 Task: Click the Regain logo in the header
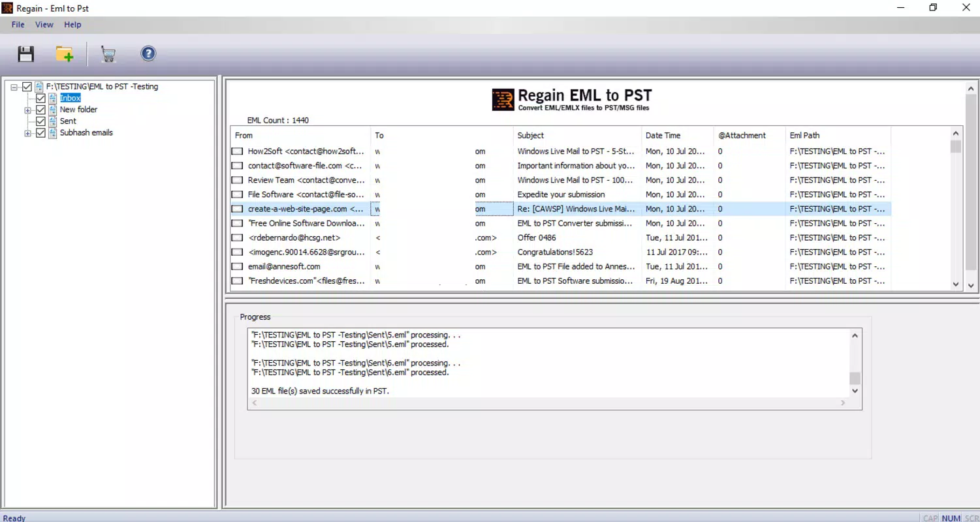[x=503, y=100]
